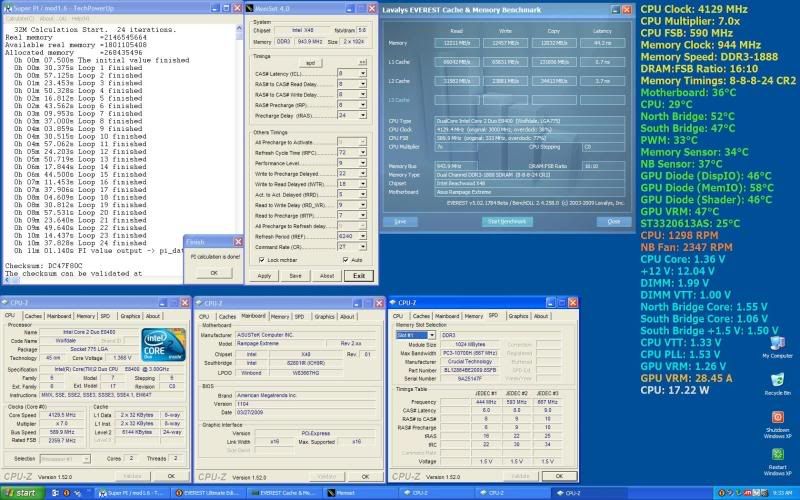Click OK in the Finish dialog
Viewport: 800px width, 500px height.
(214, 273)
